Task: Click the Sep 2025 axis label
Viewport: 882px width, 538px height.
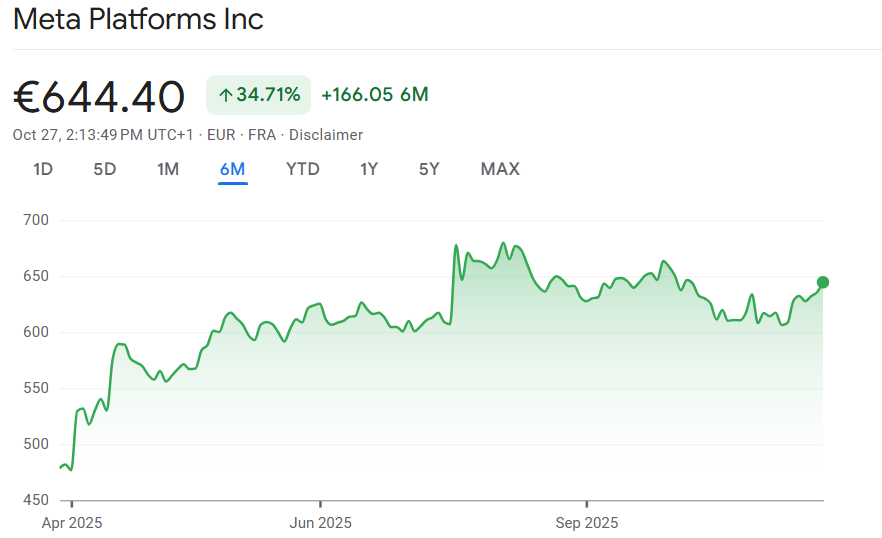Action: pos(586,523)
